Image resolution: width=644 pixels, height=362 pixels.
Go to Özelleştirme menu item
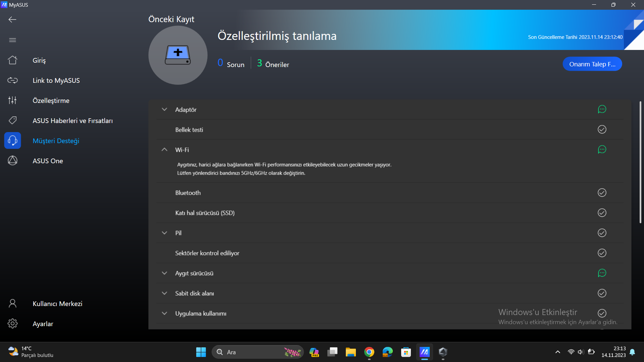(x=51, y=101)
